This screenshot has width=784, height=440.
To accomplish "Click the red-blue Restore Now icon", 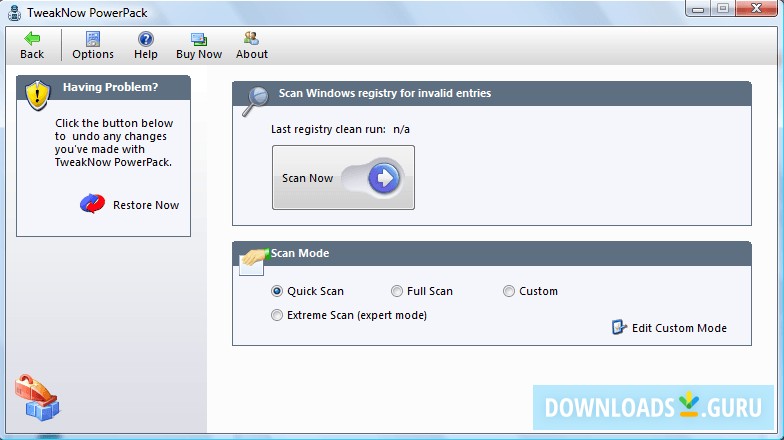I will (92, 204).
